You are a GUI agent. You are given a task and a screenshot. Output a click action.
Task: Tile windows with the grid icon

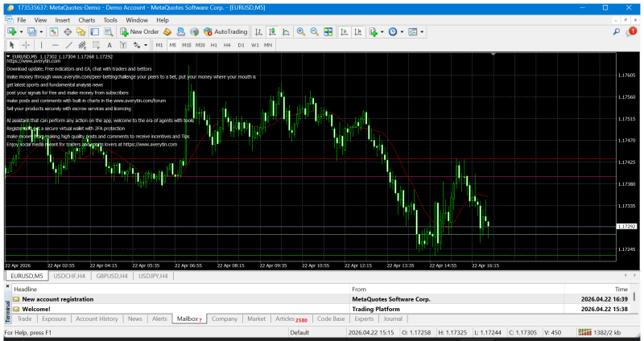(x=328, y=31)
